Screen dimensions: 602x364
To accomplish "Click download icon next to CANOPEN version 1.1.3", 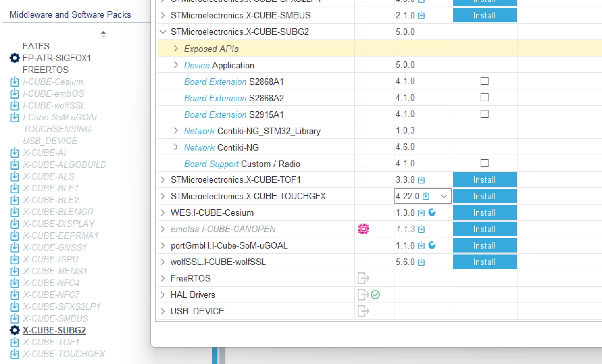I will point(421,229).
